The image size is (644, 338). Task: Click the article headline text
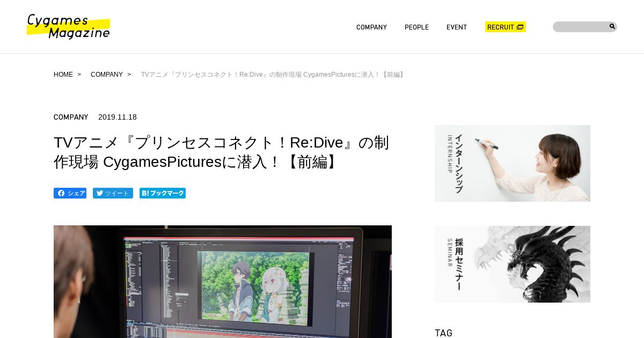click(221, 152)
